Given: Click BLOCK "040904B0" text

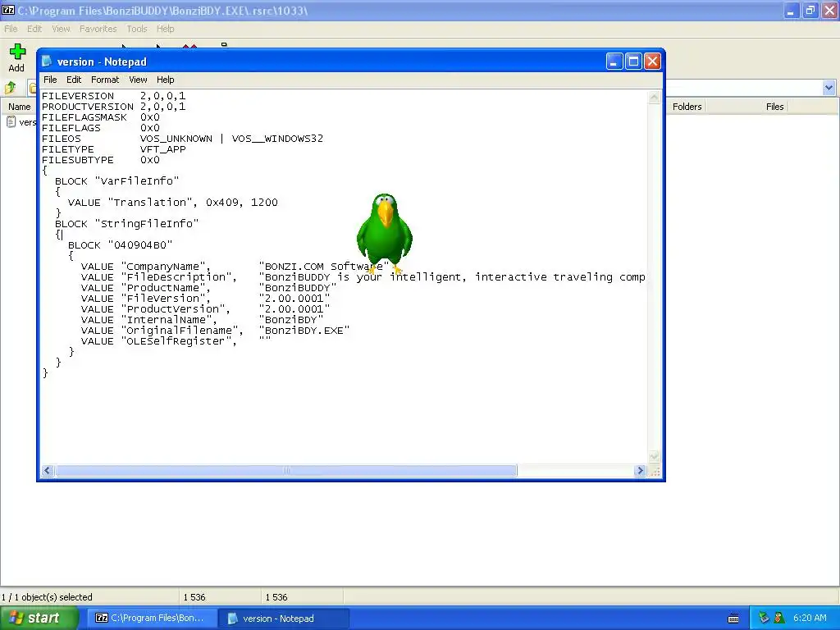Looking at the screenshot, I should 120,245.
